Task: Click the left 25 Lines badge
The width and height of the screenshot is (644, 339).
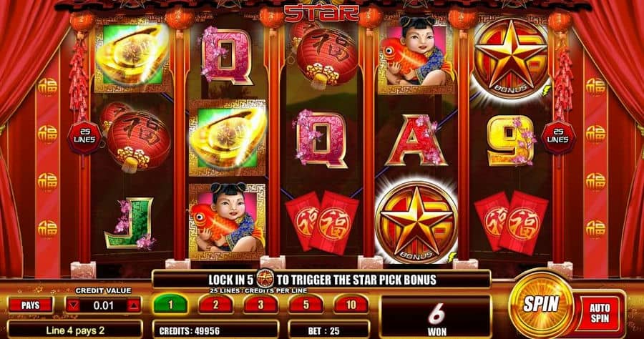Action: pyautogui.click(x=84, y=137)
